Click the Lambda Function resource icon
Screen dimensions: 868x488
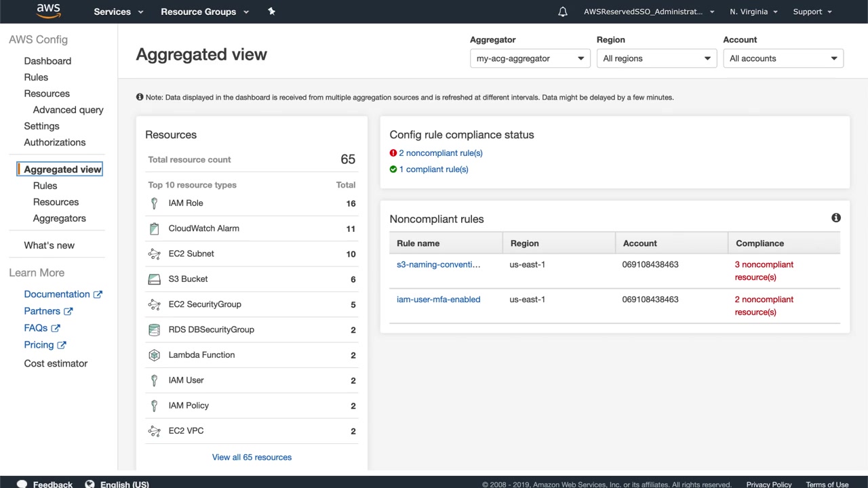click(x=154, y=355)
